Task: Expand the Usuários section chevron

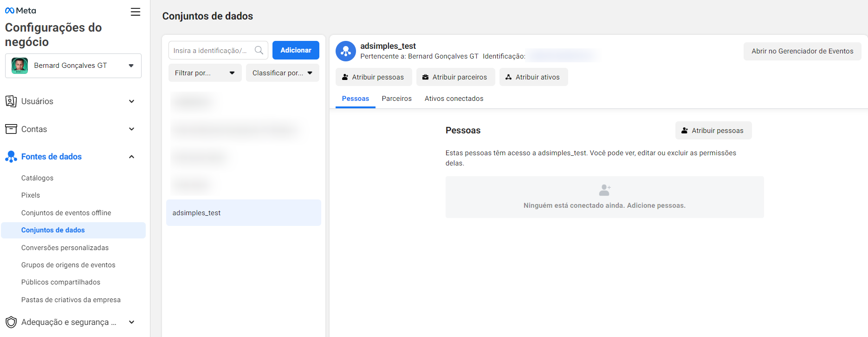Action: tap(132, 101)
